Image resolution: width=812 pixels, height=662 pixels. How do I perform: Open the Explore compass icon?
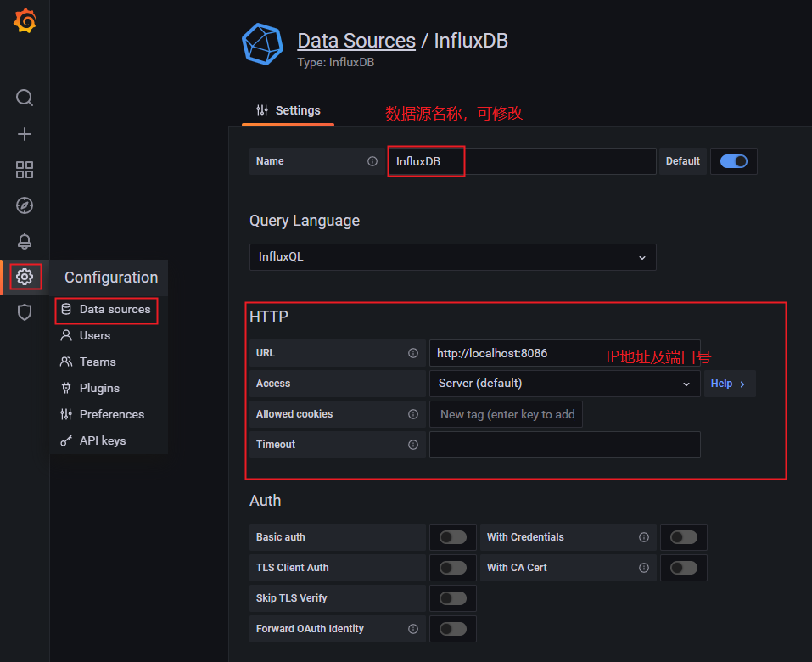pos(25,205)
